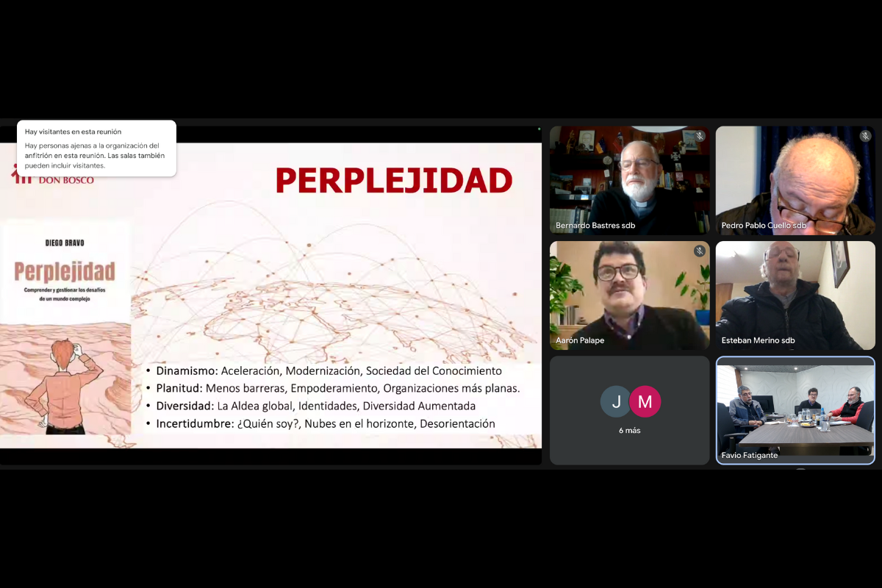Click the muted microphone icon on Pedro Pablo Cuello's tile
The width and height of the screenshot is (882, 588).
coord(866,136)
